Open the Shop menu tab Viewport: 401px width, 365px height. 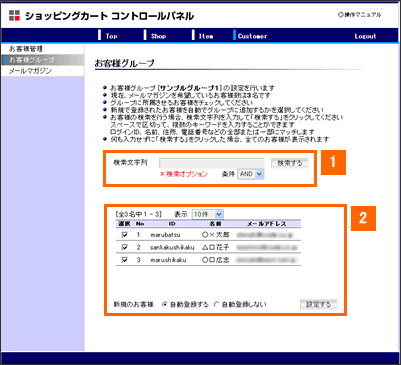158,36
